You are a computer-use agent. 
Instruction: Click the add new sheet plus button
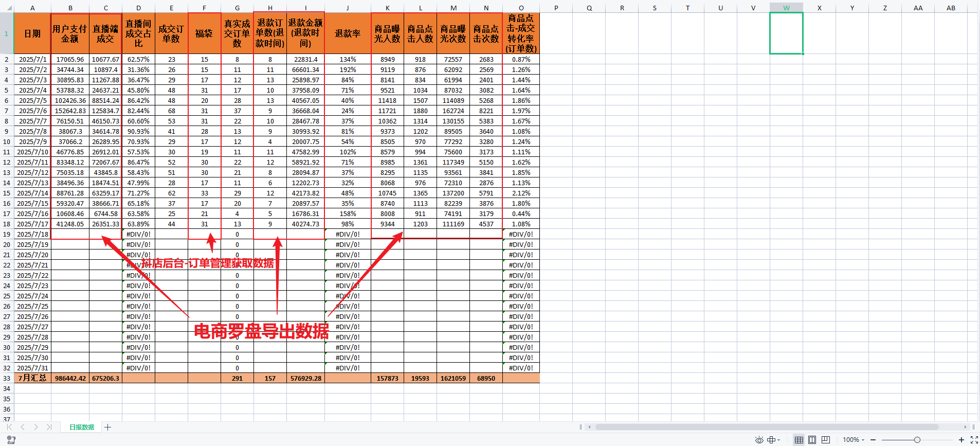(x=108, y=427)
